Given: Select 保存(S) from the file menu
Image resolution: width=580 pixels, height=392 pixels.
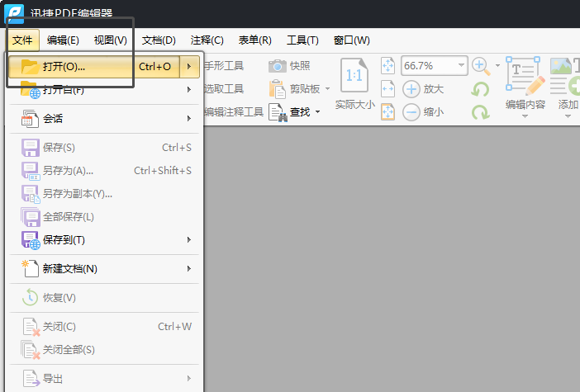Looking at the screenshot, I should tap(104, 148).
